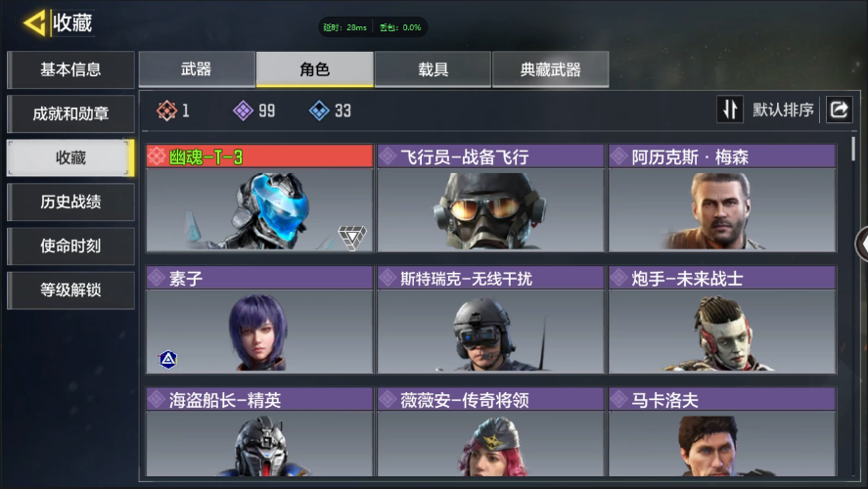
Task: Open the 默认排序 sorting dropdown
Action: [x=783, y=110]
